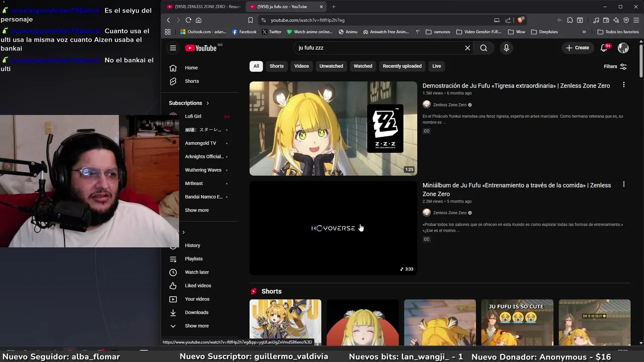The image size is (644, 362).
Task: Open the account avatar menu
Action: coord(623,48)
